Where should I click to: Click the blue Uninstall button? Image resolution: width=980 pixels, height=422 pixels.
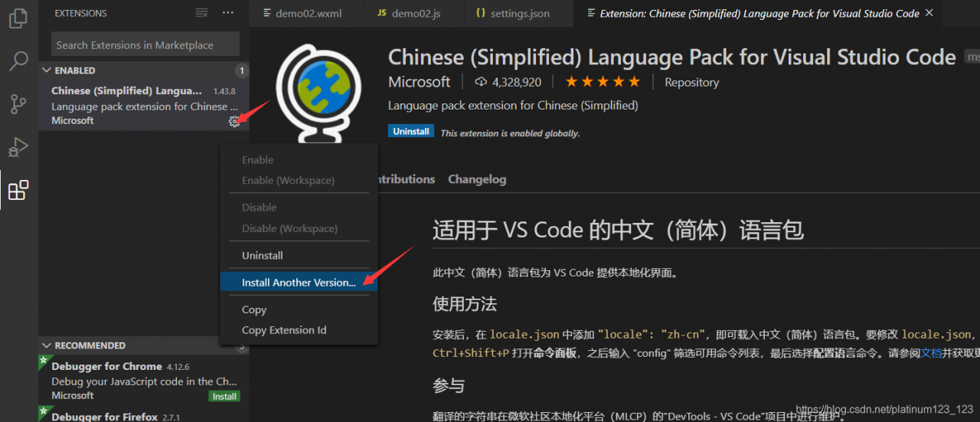[x=411, y=132]
